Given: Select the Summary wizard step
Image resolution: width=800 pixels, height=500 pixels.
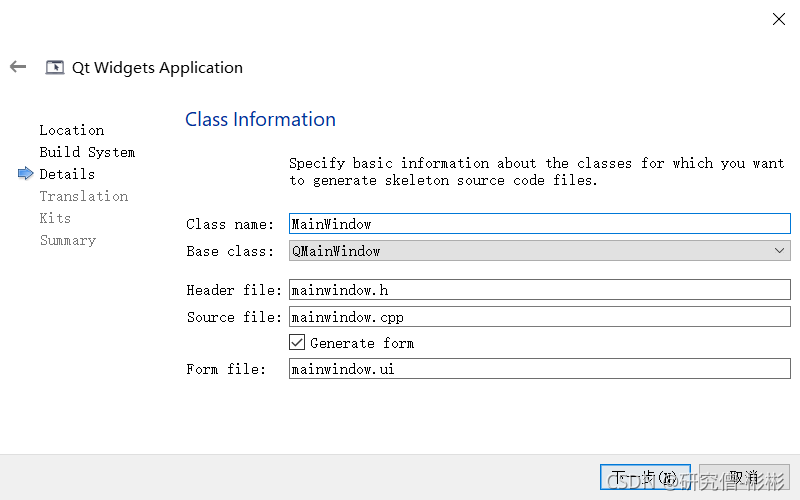Looking at the screenshot, I should (68, 240).
